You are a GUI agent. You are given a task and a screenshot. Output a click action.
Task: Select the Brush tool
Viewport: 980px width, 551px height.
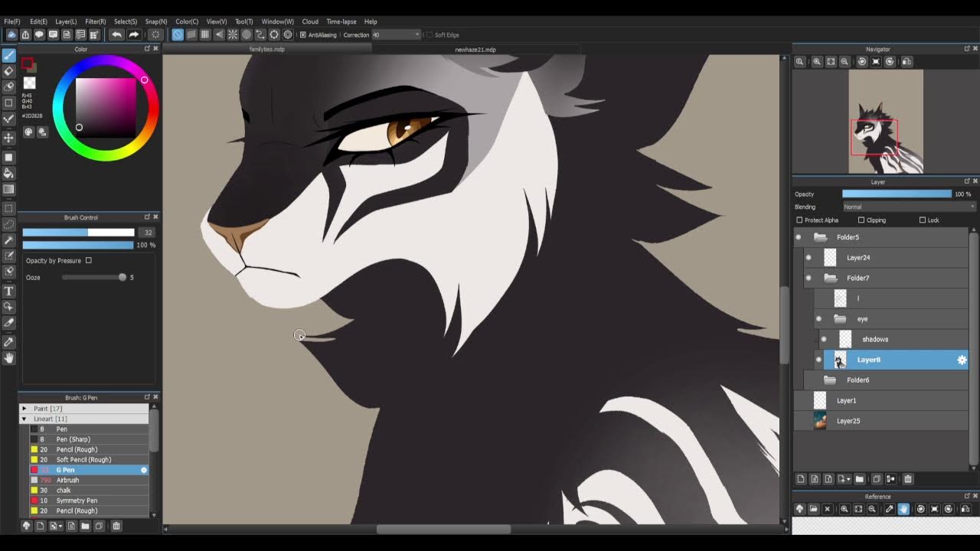(9, 55)
